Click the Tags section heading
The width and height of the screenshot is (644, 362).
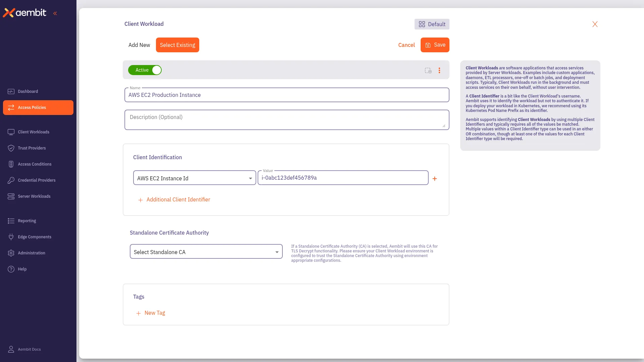pyautogui.click(x=139, y=297)
